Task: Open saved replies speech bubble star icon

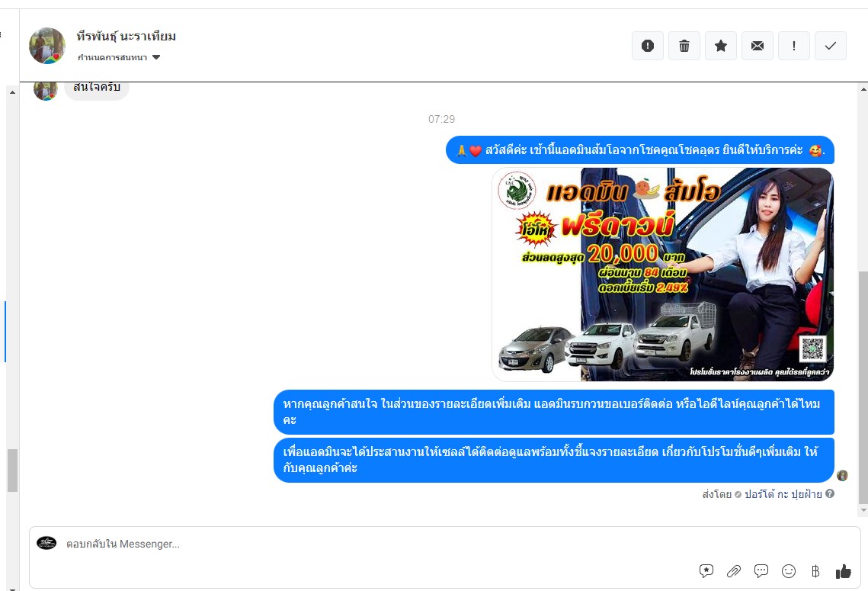Action: 706,571
